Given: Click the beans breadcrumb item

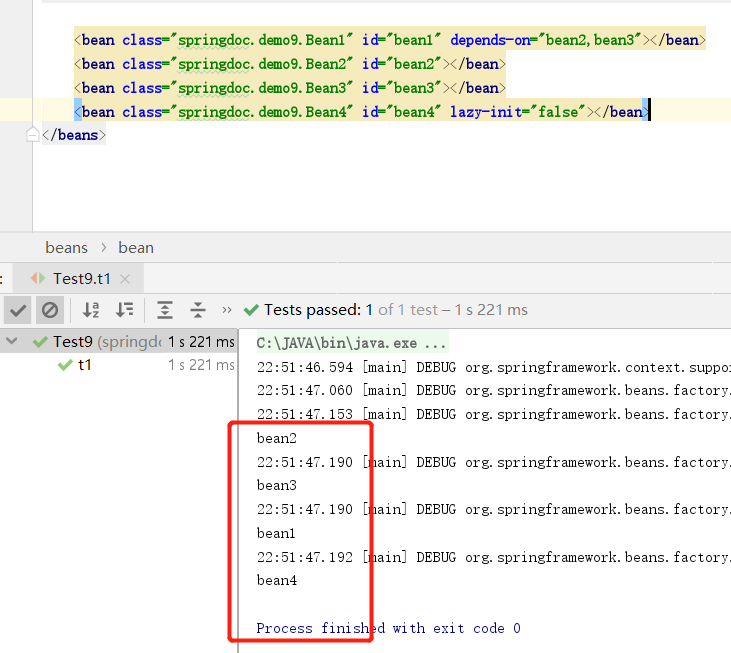Looking at the screenshot, I should click(66, 247).
